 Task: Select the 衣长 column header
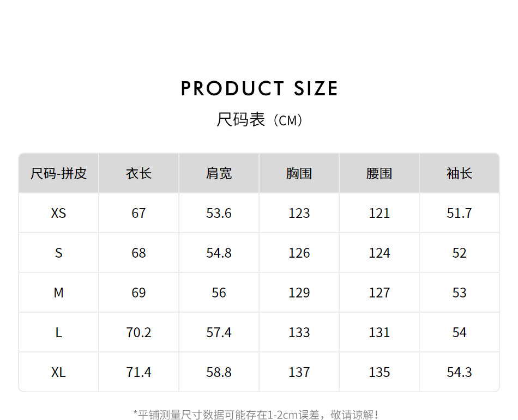tap(138, 174)
